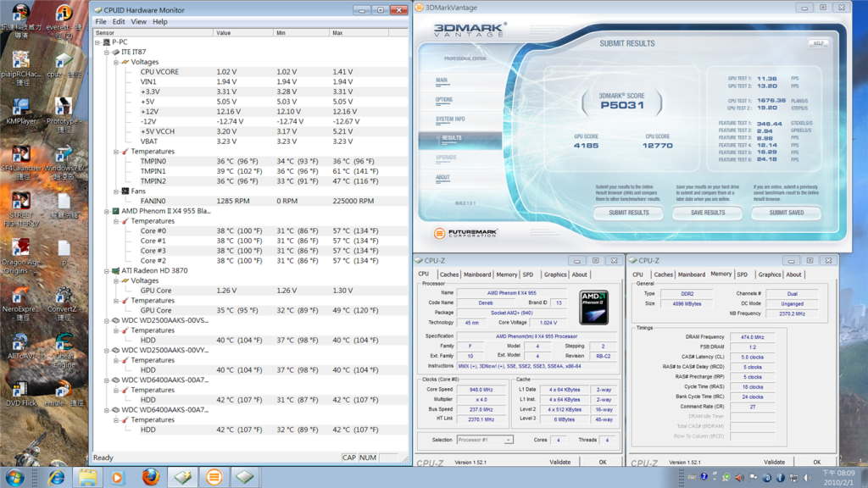The image size is (868, 488).
Task: Switch to Memory tab in left CPU-Z
Action: point(507,274)
